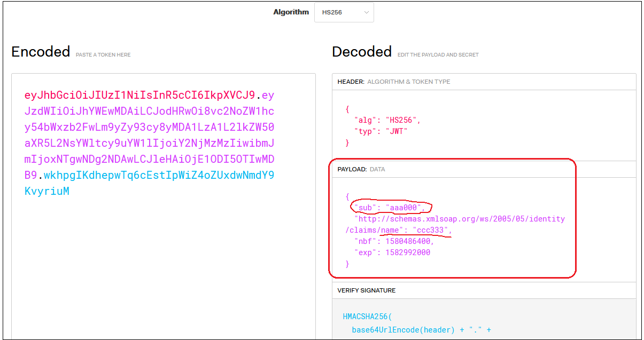The height and width of the screenshot is (340, 644).
Task: Click the nbf value 1580486400
Action: click(409, 241)
